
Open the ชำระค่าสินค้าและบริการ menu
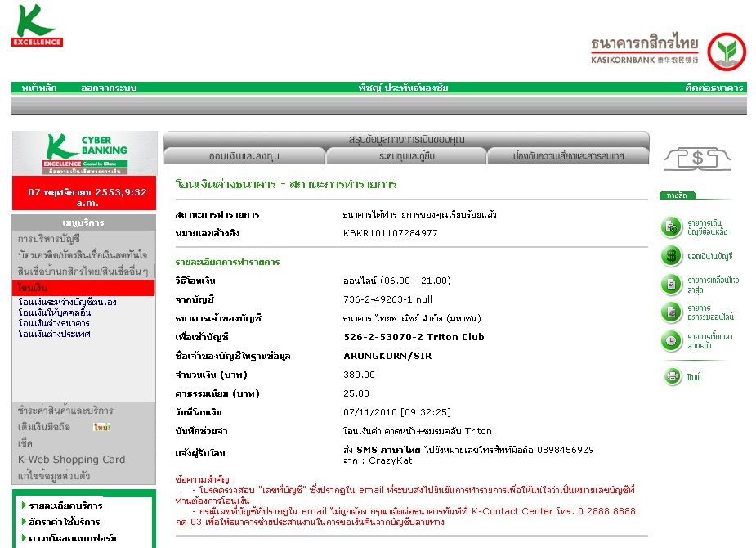65,411
